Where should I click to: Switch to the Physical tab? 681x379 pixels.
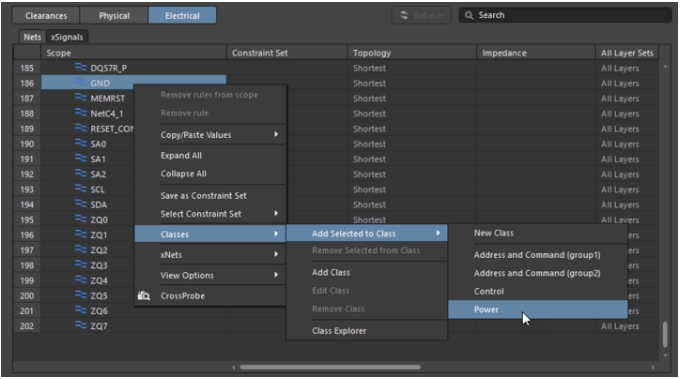pos(114,16)
